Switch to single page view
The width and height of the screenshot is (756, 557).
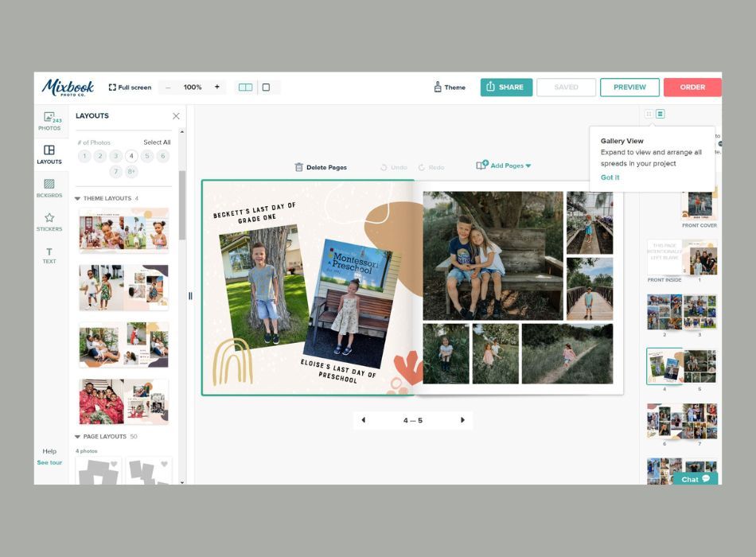tap(266, 88)
